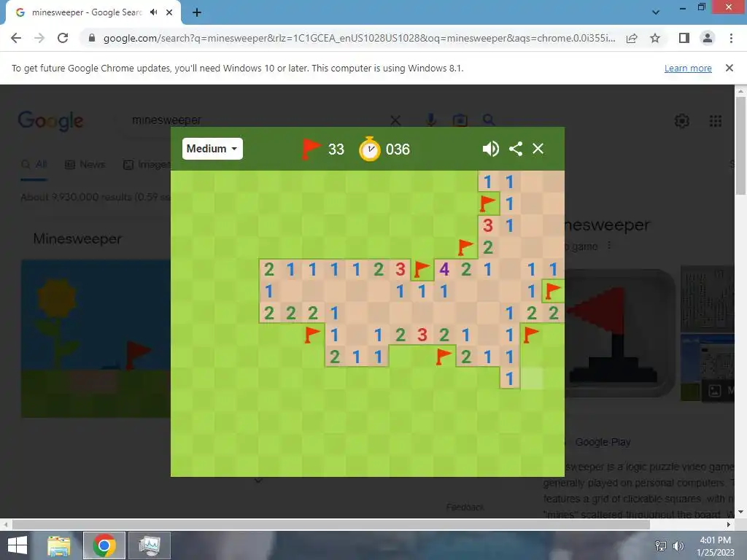Mute the minesweeper tab audio

point(153,12)
